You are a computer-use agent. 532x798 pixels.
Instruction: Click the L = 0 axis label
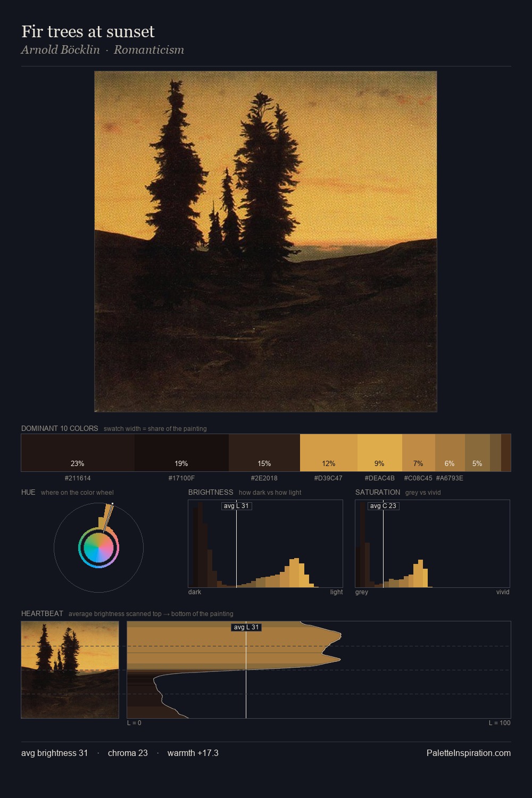coord(134,723)
